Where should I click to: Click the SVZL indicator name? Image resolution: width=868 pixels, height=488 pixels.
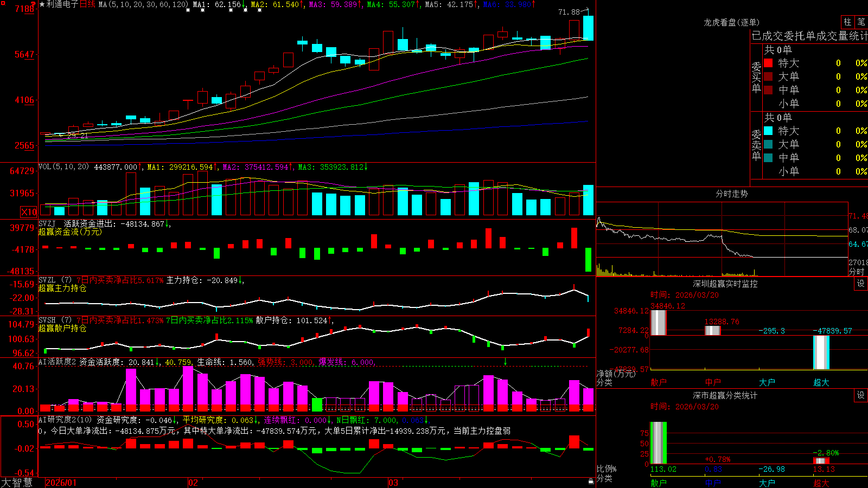pyautogui.click(x=47, y=280)
